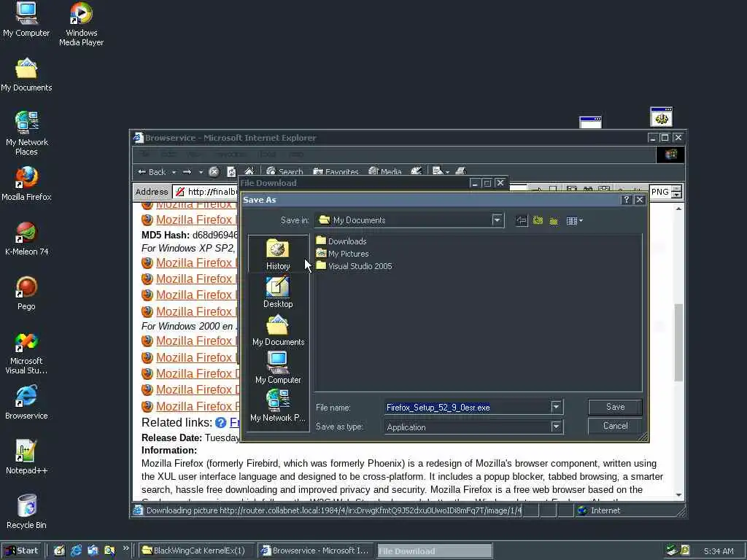Open Search in Internet Explorer toolbar
Image resolution: width=747 pixels, height=560 pixels.
(x=285, y=171)
